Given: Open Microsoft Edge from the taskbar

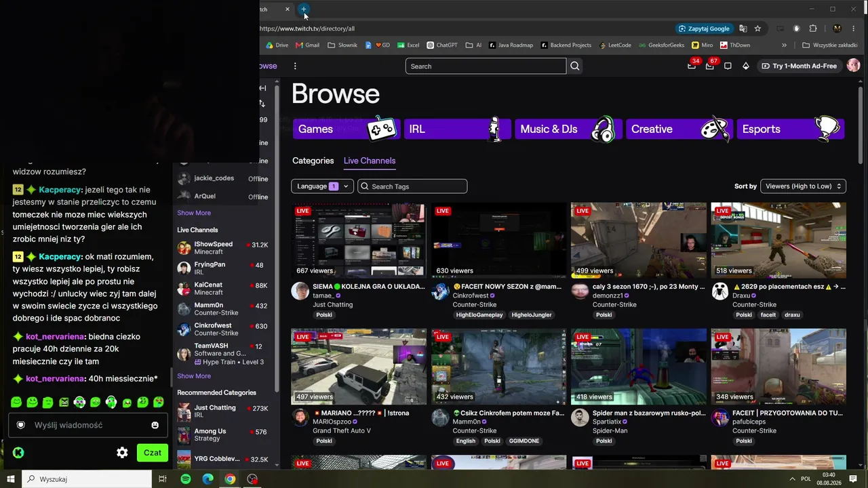Looking at the screenshot, I should pyautogui.click(x=208, y=479).
